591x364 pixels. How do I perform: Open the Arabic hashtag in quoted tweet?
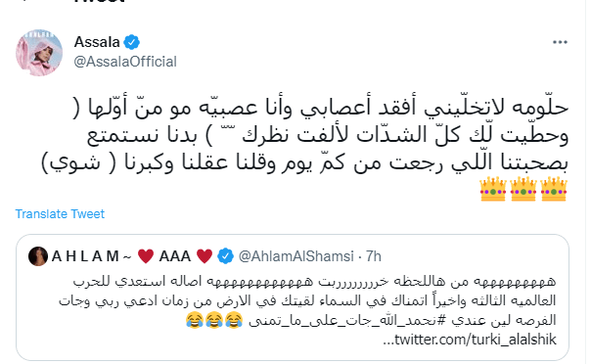pyautogui.click(x=347, y=320)
